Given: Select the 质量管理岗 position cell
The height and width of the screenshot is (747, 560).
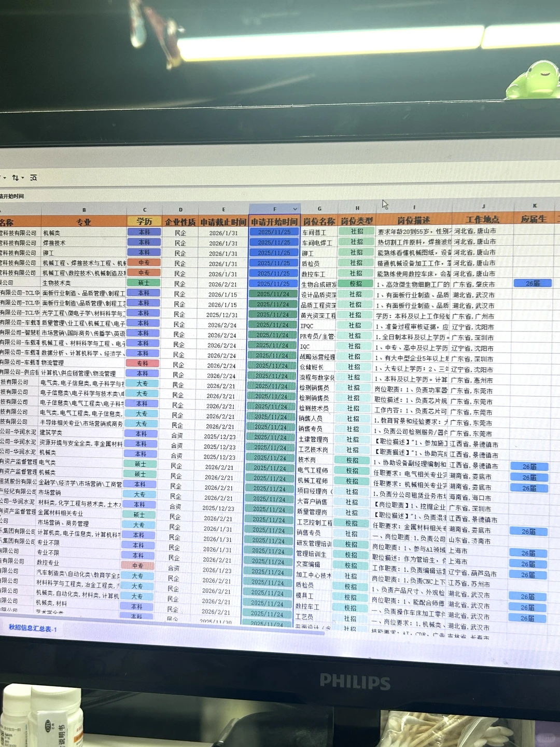Looking at the screenshot, I should coord(315,512).
